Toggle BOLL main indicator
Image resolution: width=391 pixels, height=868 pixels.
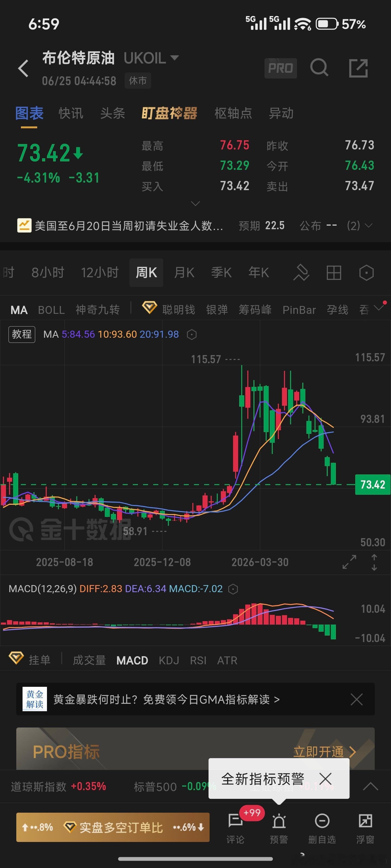(51, 310)
